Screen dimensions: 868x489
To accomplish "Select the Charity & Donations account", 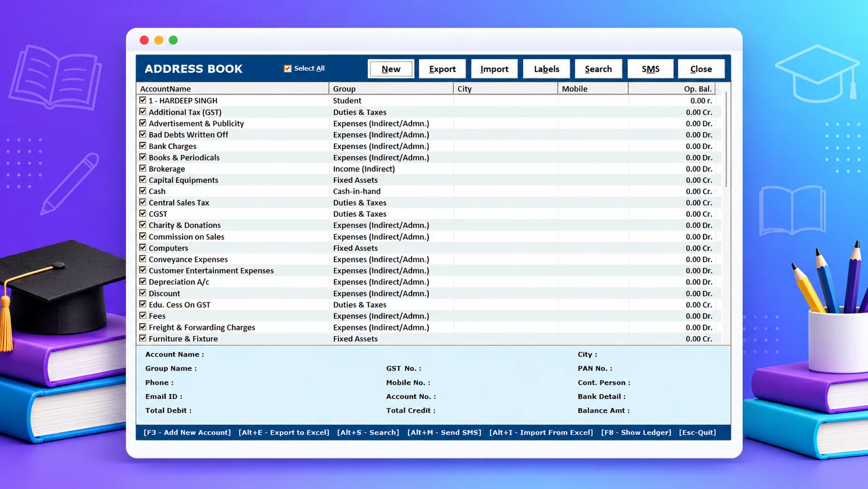I will pyautogui.click(x=185, y=225).
